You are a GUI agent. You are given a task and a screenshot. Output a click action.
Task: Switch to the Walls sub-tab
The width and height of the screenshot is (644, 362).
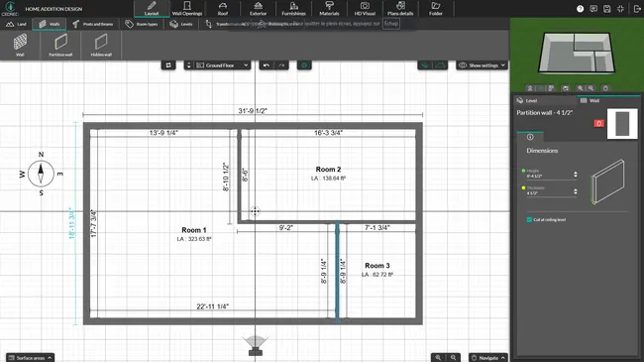coord(49,24)
